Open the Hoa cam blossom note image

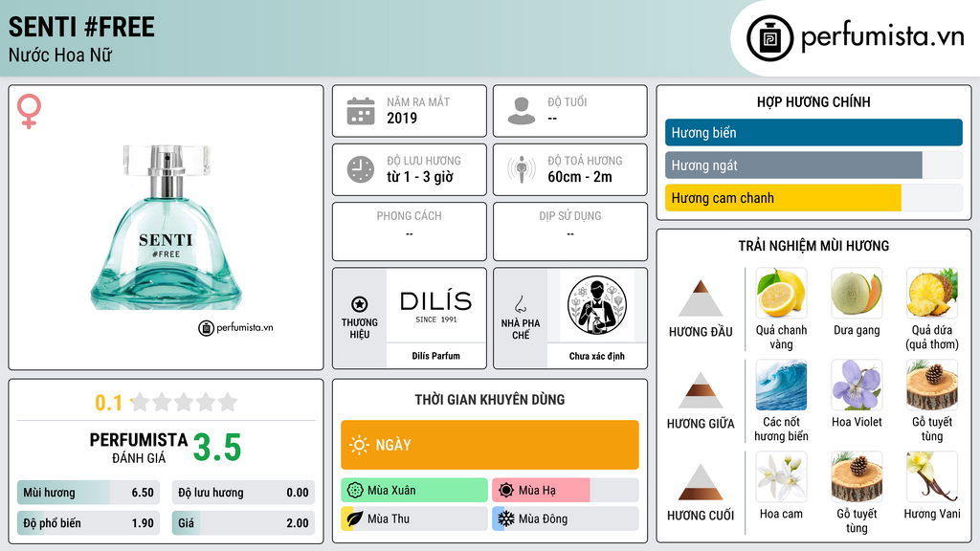[x=781, y=476]
